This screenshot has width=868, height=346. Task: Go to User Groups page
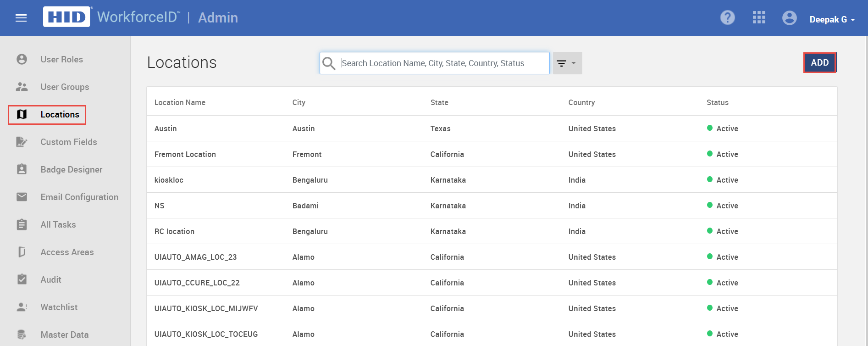coord(65,87)
